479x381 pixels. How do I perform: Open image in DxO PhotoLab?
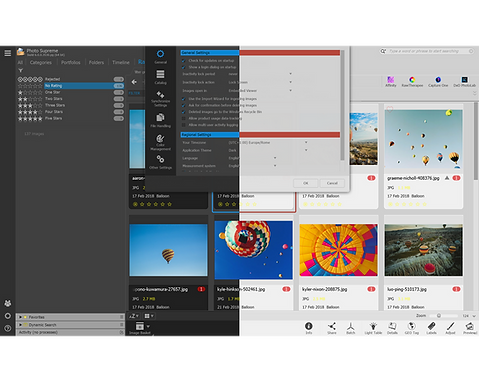pyautogui.click(x=464, y=81)
